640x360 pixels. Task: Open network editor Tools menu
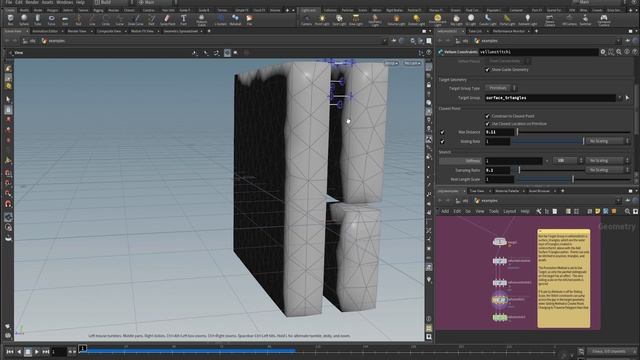494,211
